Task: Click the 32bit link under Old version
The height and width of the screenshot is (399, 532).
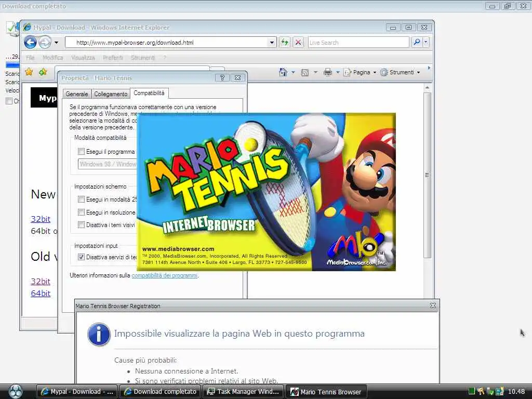Action: [x=41, y=281]
